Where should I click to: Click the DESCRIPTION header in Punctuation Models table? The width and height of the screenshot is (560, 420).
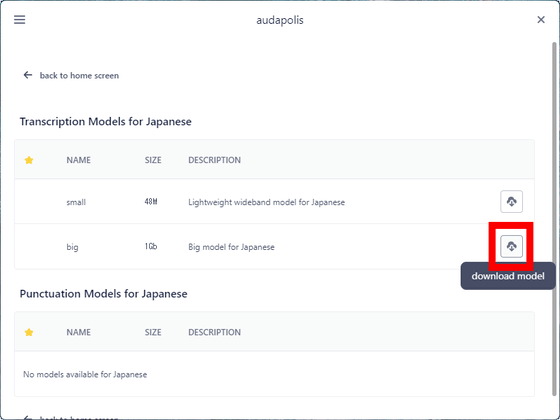[x=215, y=332]
